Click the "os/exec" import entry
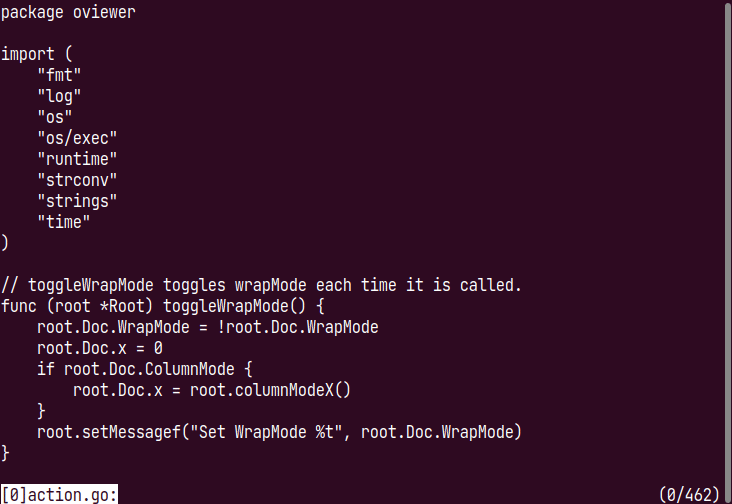 [x=77, y=138]
